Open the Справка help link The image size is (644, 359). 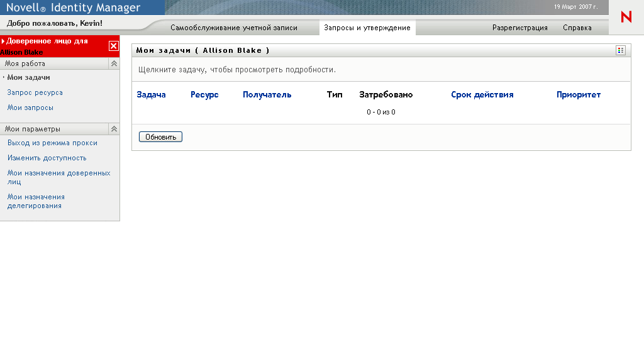coord(577,28)
